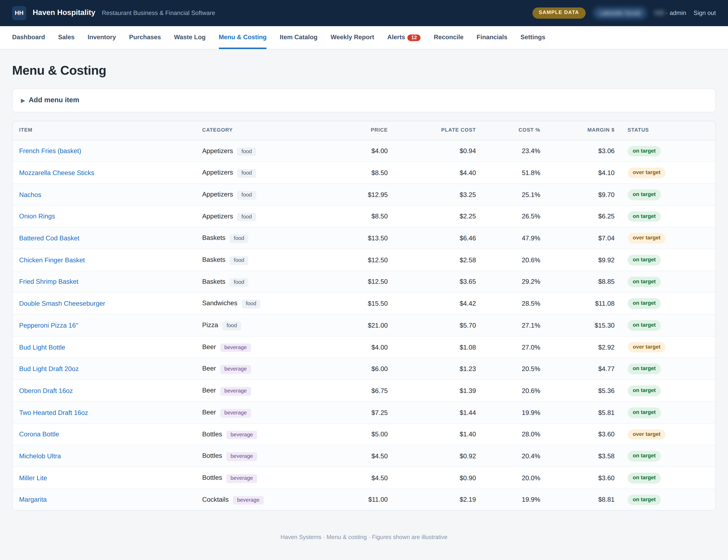Open the Item Catalog tab
Screen dimensions: 728x560
click(298, 37)
